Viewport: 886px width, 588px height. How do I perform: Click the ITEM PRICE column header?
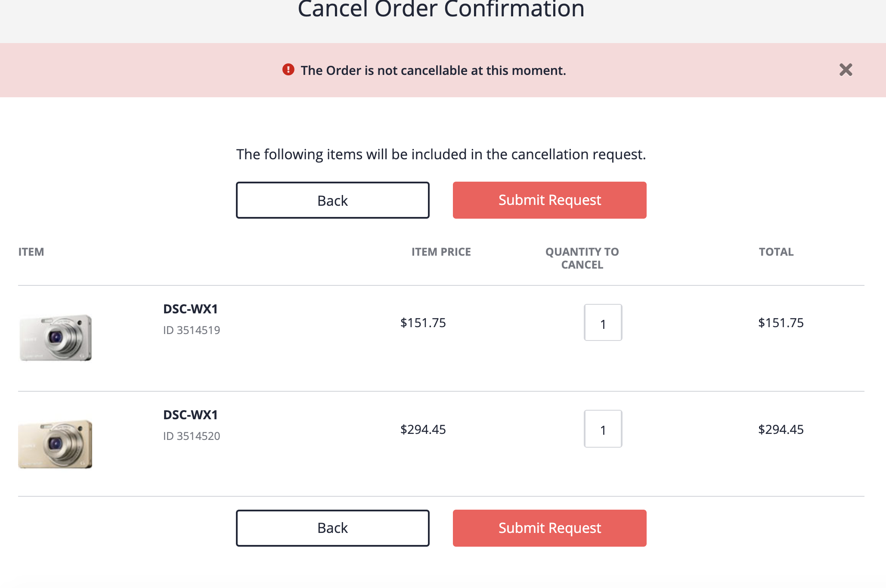point(441,252)
